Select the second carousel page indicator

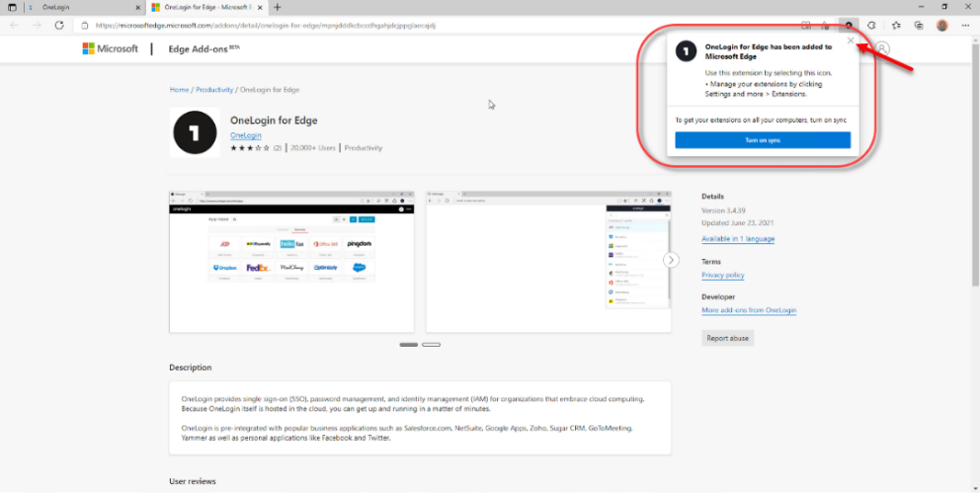pyautogui.click(x=431, y=345)
